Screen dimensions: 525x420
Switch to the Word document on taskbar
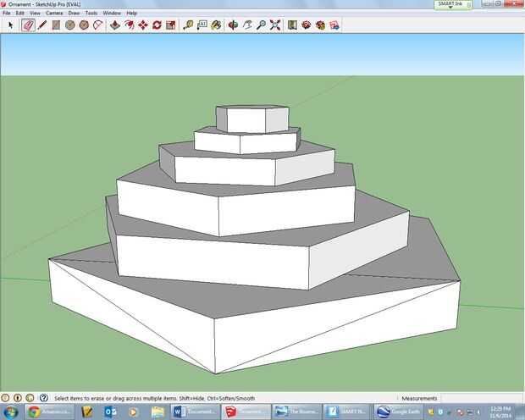coord(196,412)
